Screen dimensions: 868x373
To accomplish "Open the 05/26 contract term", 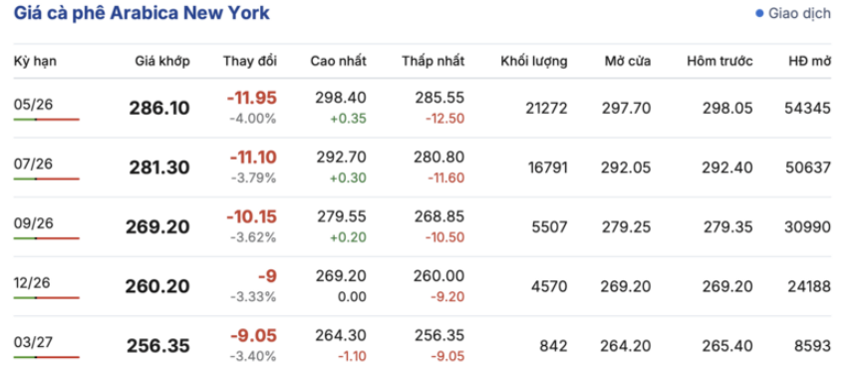I will click(x=33, y=104).
